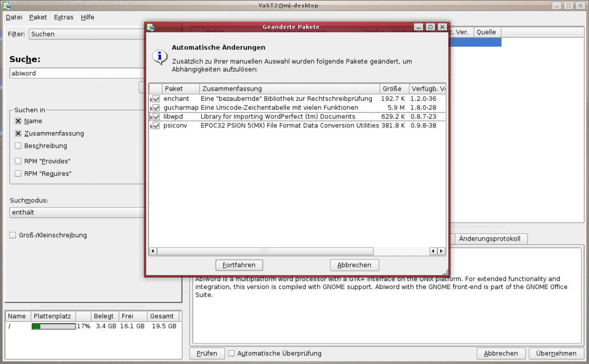
Task: Click the YaST2 main window title icon
Action: point(7,6)
